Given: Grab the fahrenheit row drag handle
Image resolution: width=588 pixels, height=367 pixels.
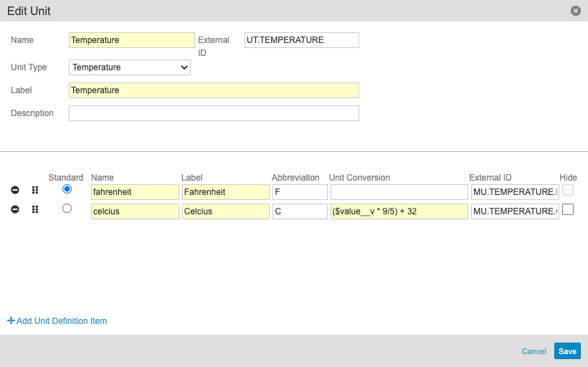Looking at the screenshot, I should coord(34,190).
